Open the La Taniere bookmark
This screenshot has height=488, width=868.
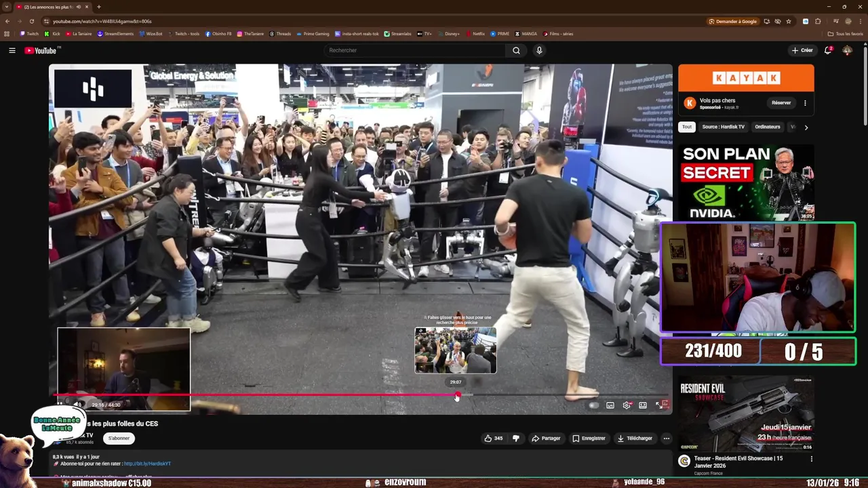coord(79,34)
